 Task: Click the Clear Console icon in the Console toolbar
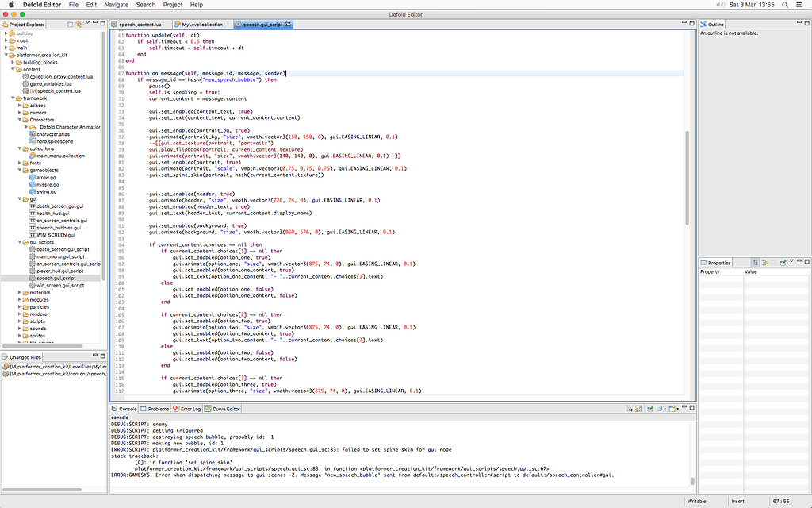628,407
